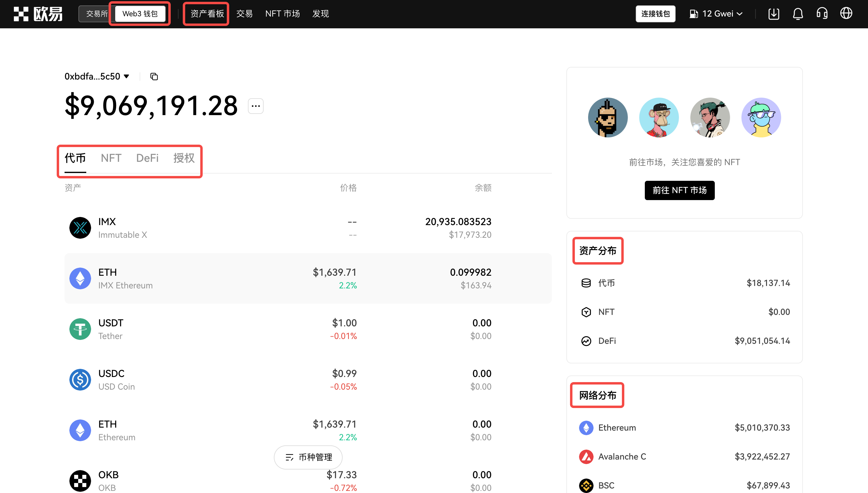The image size is (868, 493).
Task: Click the DeFi $9,051,054.14 value
Action: [762, 341]
